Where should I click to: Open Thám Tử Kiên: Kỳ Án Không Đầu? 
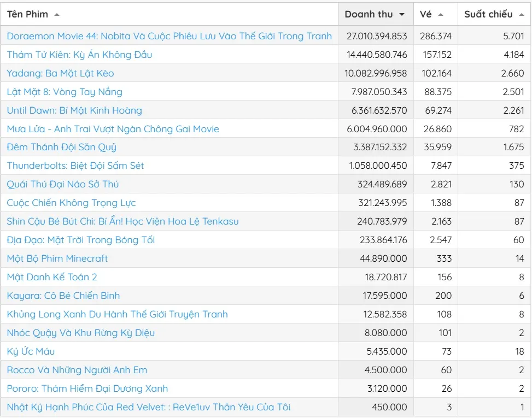coord(79,55)
